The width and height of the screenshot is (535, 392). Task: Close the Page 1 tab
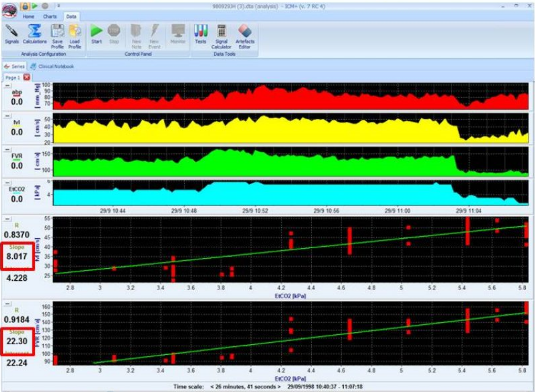[27, 77]
